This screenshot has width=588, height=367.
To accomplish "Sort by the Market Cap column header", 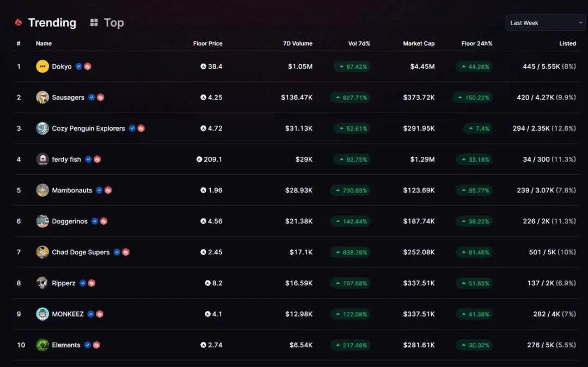I will (419, 44).
